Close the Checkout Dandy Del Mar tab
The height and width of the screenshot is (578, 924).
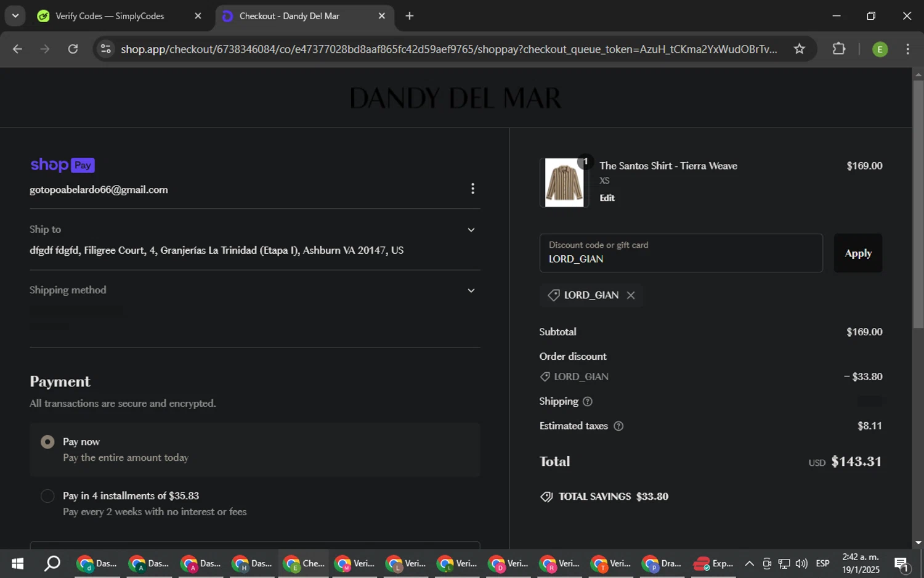[x=382, y=16]
